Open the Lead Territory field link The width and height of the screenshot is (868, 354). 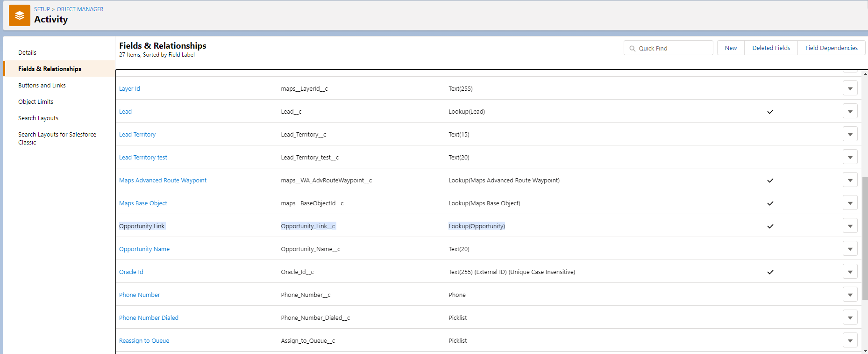pyautogui.click(x=137, y=134)
